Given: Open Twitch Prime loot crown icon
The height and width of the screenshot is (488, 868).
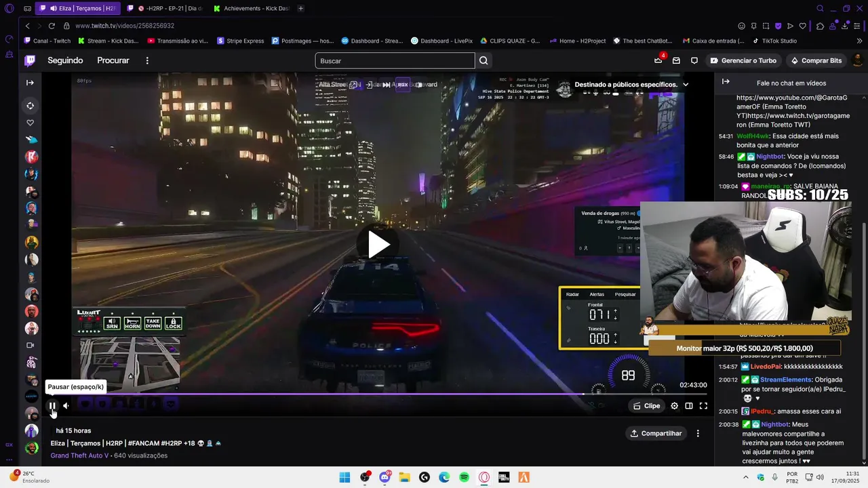Looking at the screenshot, I should [658, 60].
